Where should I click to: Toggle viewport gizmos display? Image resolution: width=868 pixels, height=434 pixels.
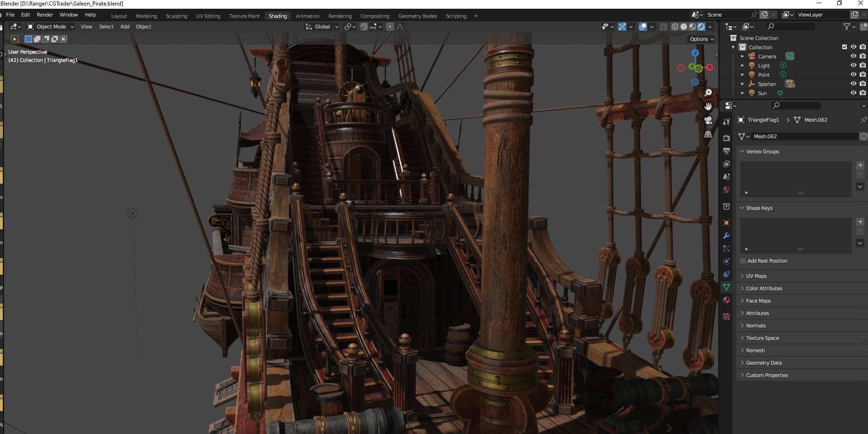click(x=622, y=27)
